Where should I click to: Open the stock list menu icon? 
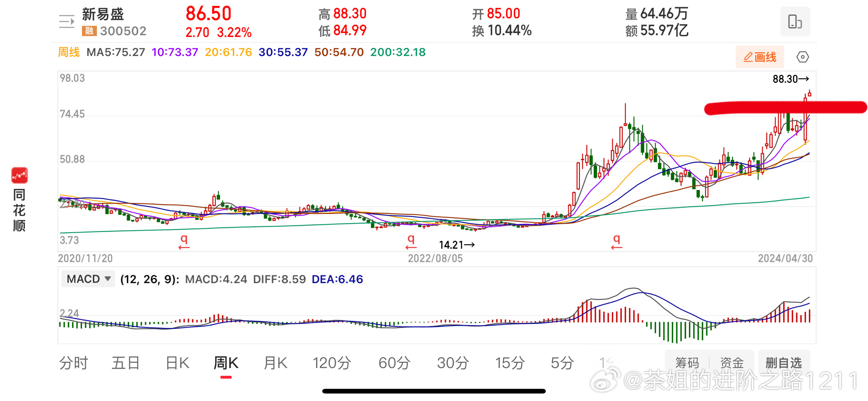(x=67, y=22)
